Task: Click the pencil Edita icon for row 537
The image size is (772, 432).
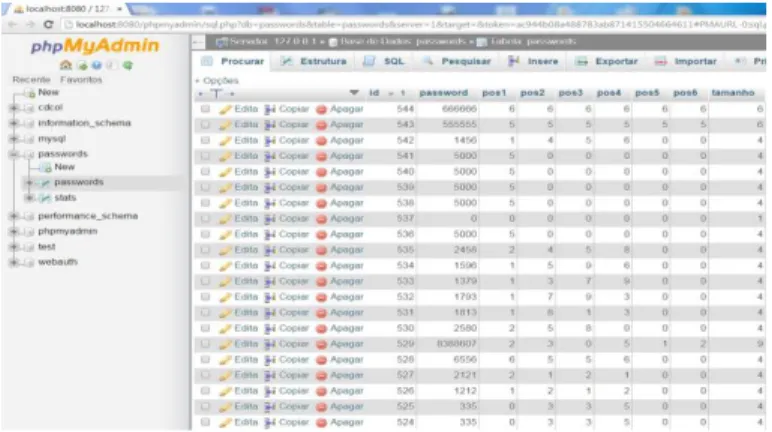Action: coord(225,219)
